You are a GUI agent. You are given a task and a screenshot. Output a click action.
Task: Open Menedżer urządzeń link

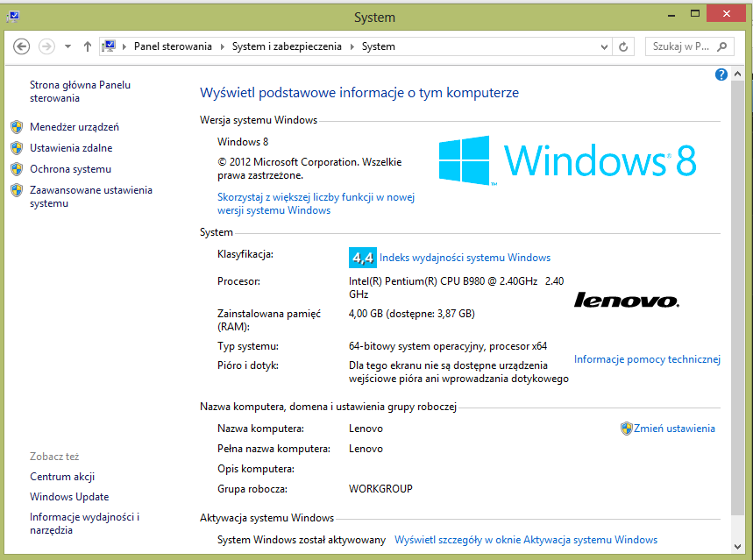[x=75, y=127]
